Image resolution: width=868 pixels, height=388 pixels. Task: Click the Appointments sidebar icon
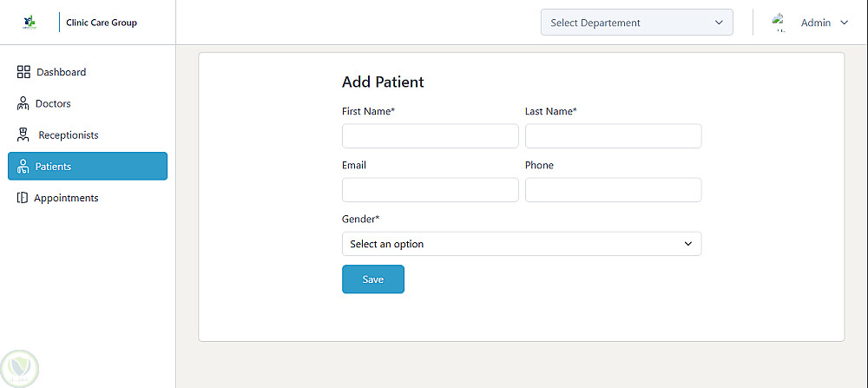(x=23, y=198)
